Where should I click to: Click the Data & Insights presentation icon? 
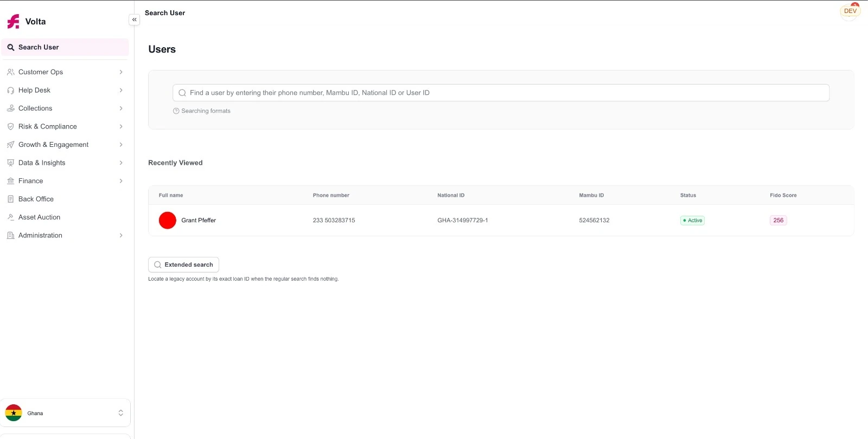click(x=11, y=163)
